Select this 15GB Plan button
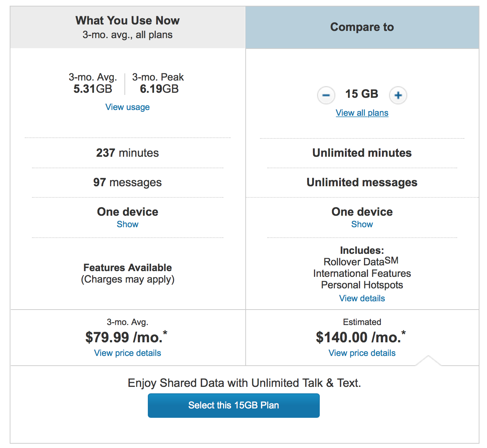 click(234, 406)
